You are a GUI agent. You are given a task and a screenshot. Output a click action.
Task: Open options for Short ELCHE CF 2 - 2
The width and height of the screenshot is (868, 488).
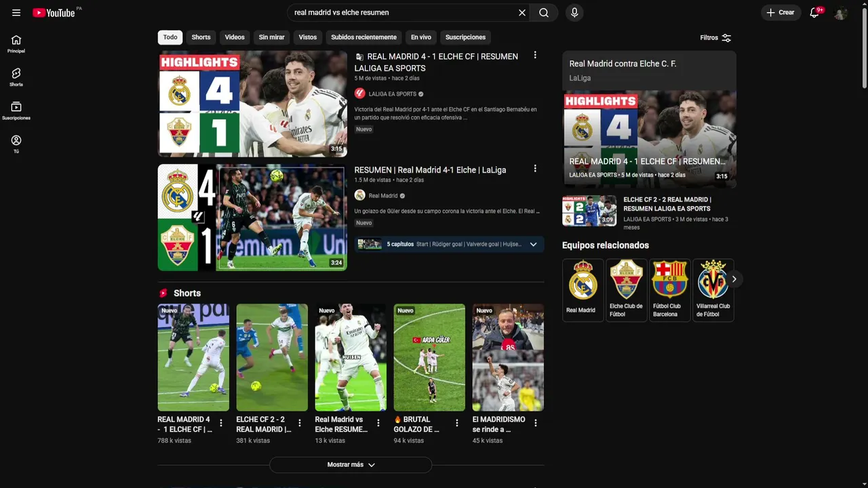300,423
